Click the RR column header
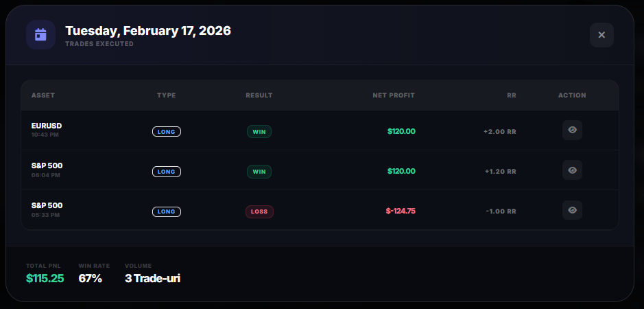644x309 pixels. (511, 95)
